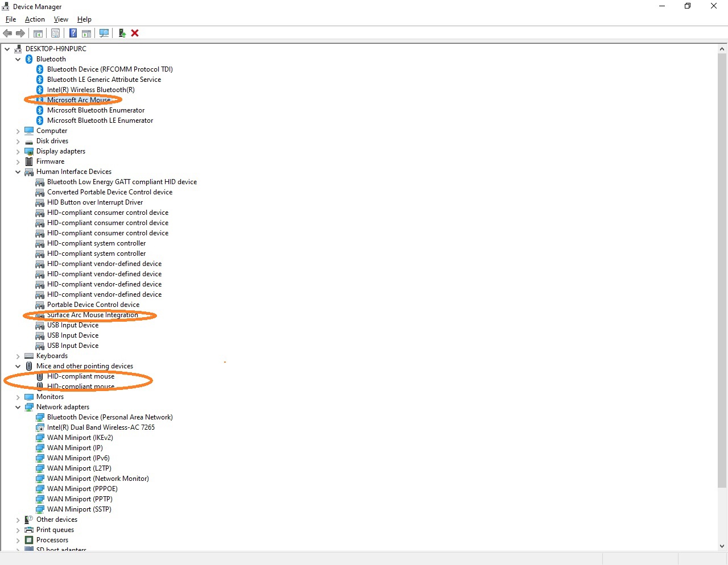Image resolution: width=728 pixels, height=565 pixels.
Task: Open the View menu
Action: 61,19
